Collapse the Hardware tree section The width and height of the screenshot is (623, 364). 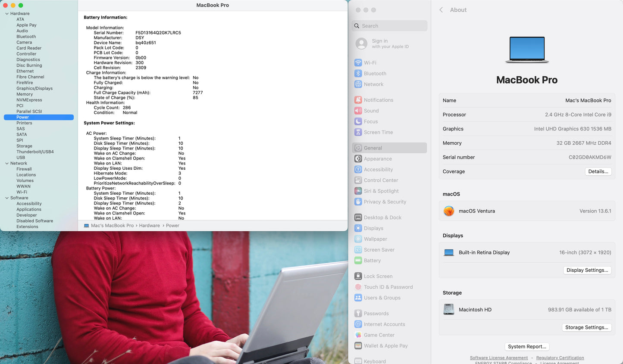point(7,14)
